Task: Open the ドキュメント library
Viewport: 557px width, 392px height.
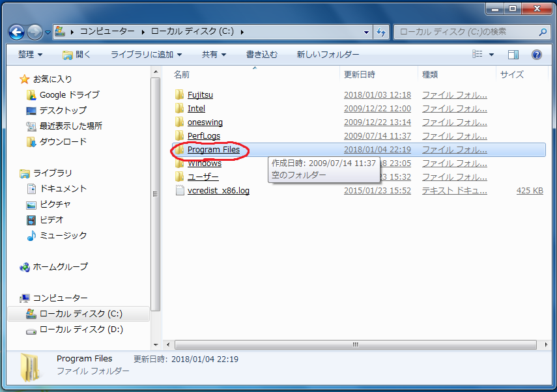Action: pyautogui.click(x=63, y=189)
